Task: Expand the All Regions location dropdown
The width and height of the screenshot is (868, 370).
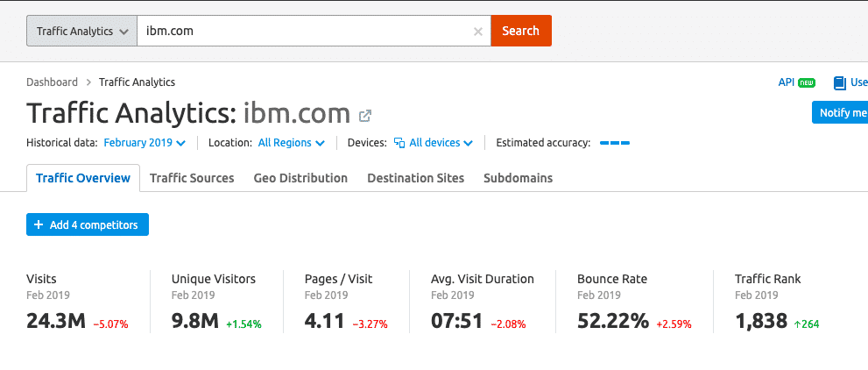Action: click(x=291, y=143)
